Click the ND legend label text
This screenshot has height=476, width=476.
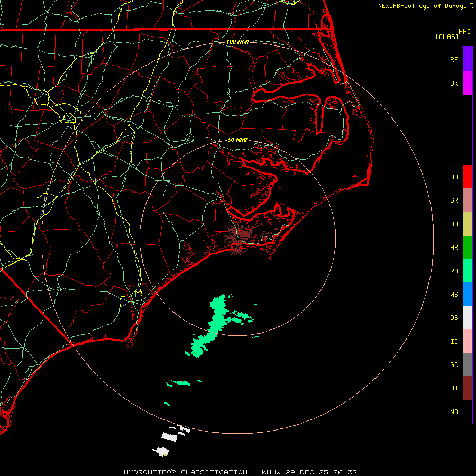(454, 412)
